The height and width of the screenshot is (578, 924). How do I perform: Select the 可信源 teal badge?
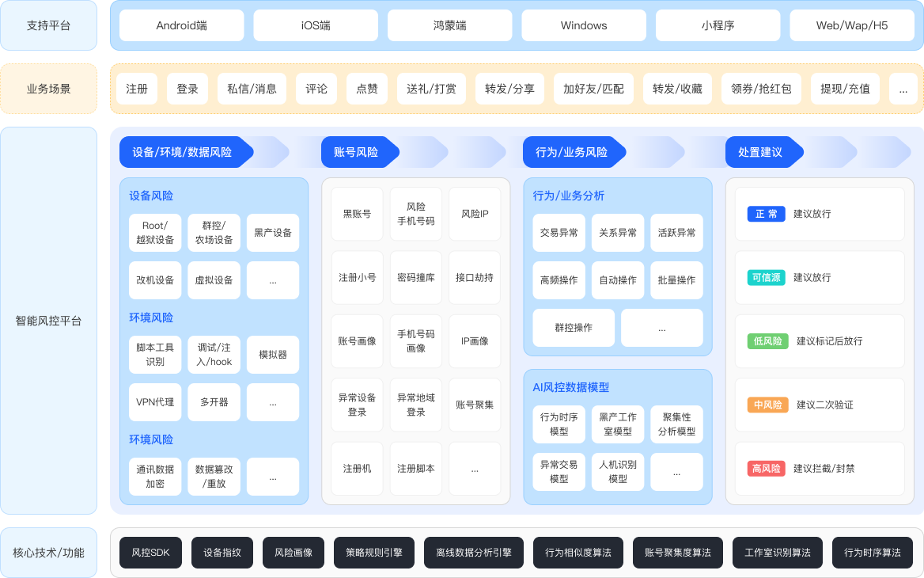[x=767, y=278]
